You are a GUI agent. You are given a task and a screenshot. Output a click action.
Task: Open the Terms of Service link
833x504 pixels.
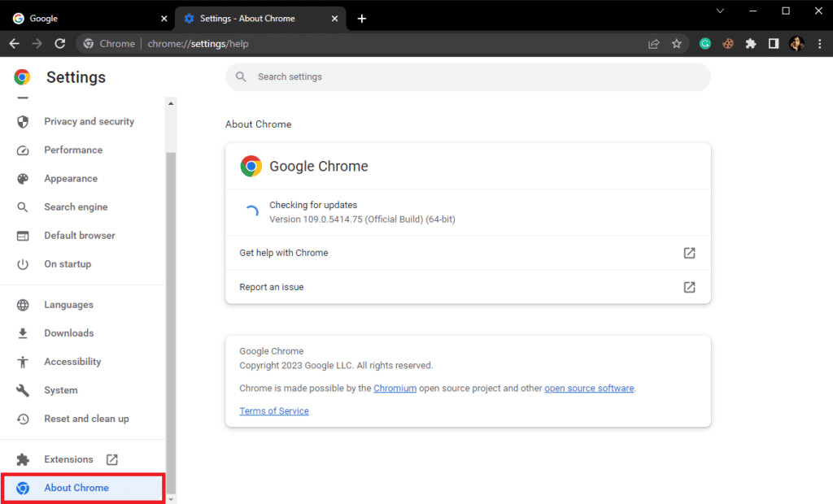pos(274,411)
